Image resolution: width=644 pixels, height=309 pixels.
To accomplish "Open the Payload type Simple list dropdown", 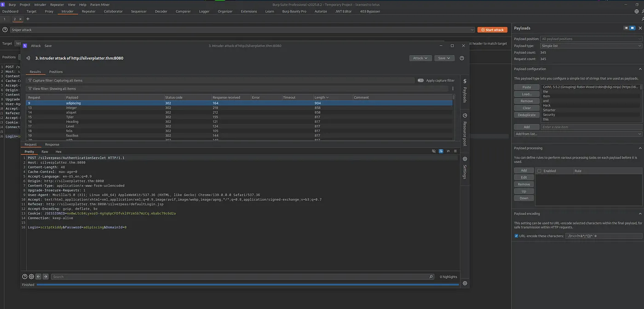I will 591,46.
